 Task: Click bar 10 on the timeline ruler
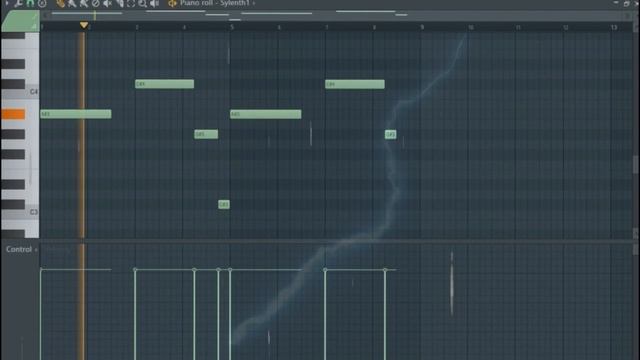[x=470, y=27]
